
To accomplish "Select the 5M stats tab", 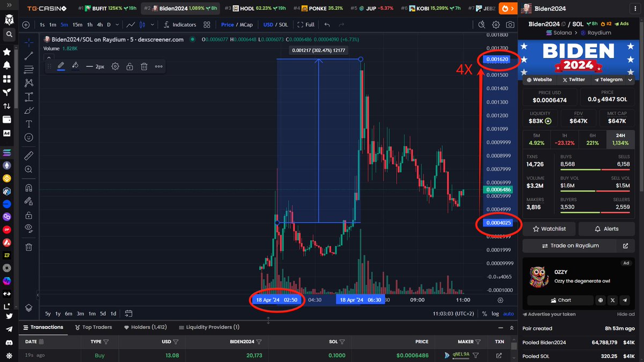I will tap(537, 139).
